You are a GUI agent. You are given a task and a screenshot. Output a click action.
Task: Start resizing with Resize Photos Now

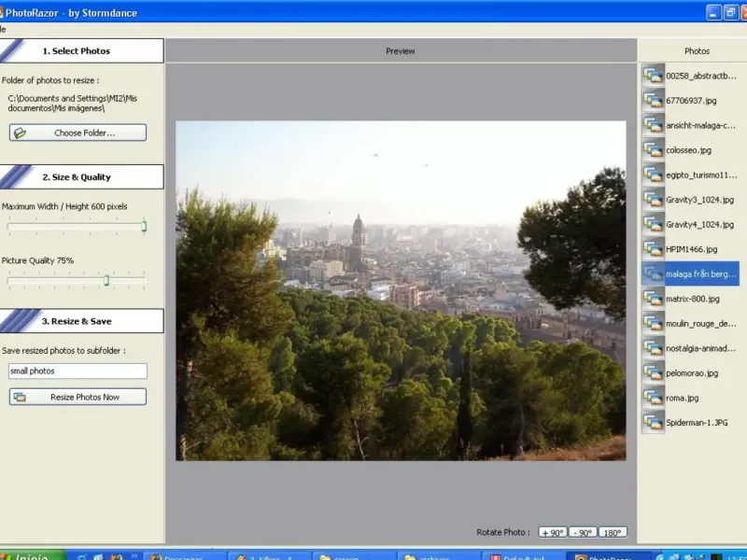pos(78,397)
